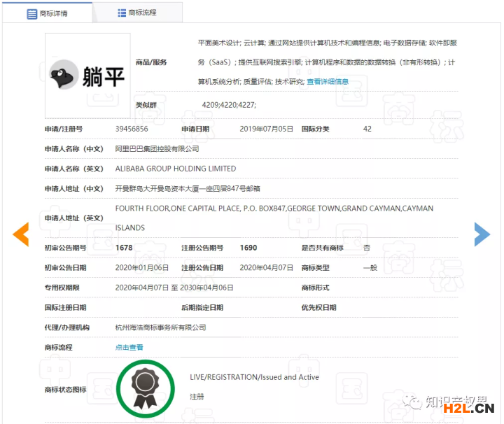Image resolution: width=504 pixels, height=424 pixels.
Task: Open the 点击查看 trademark flow link
Action: tap(129, 347)
